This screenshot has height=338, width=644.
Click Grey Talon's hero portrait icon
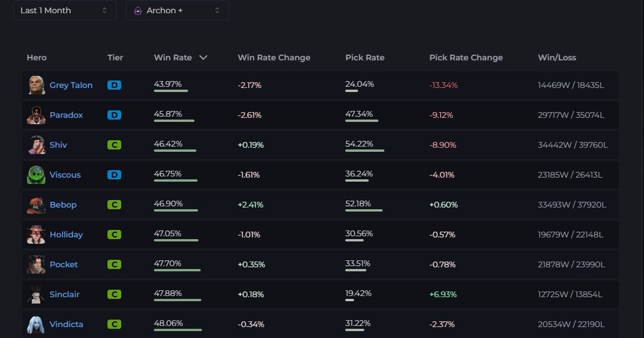point(36,85)
